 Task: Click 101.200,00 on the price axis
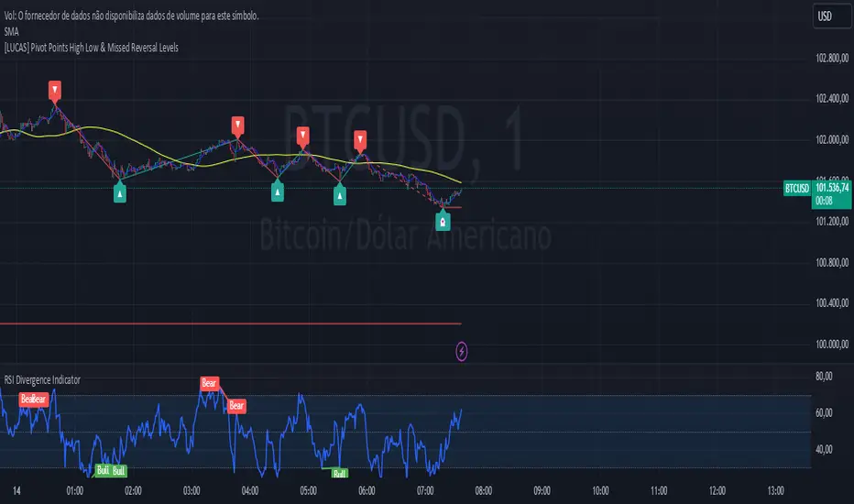(x=832, y=221)
